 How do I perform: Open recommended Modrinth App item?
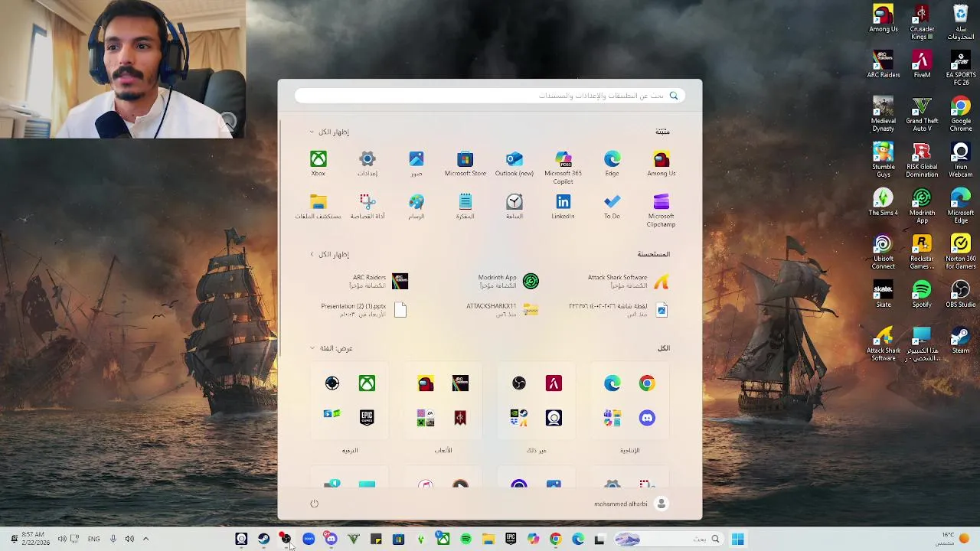[508, 281]
